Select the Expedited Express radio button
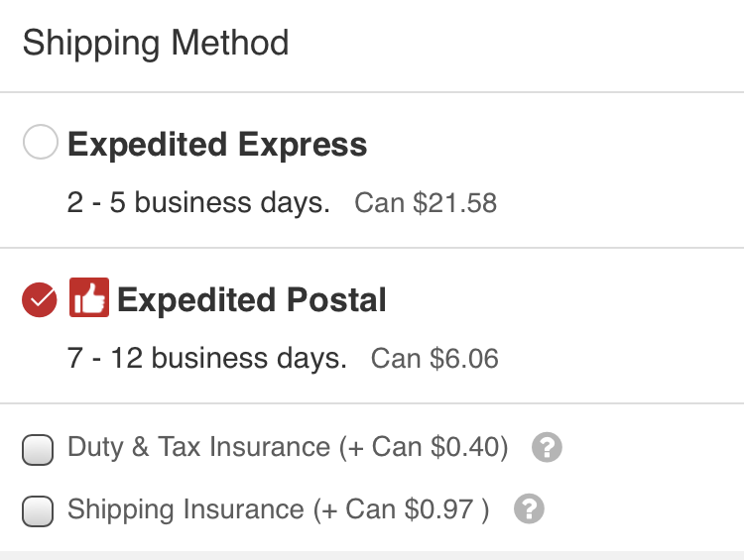 point(40,145)
